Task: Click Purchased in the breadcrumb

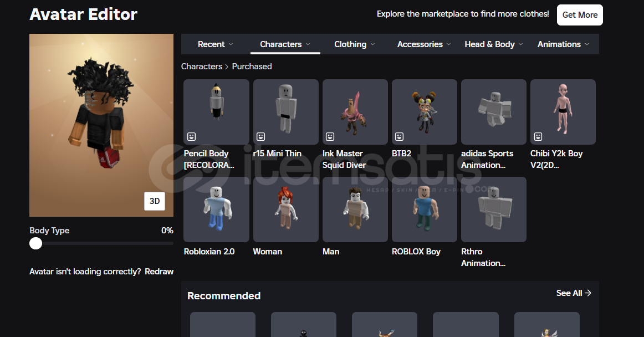Action: click(252, 67)
